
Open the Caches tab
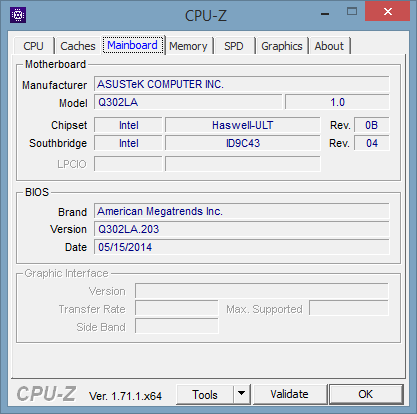pos(78,46)
